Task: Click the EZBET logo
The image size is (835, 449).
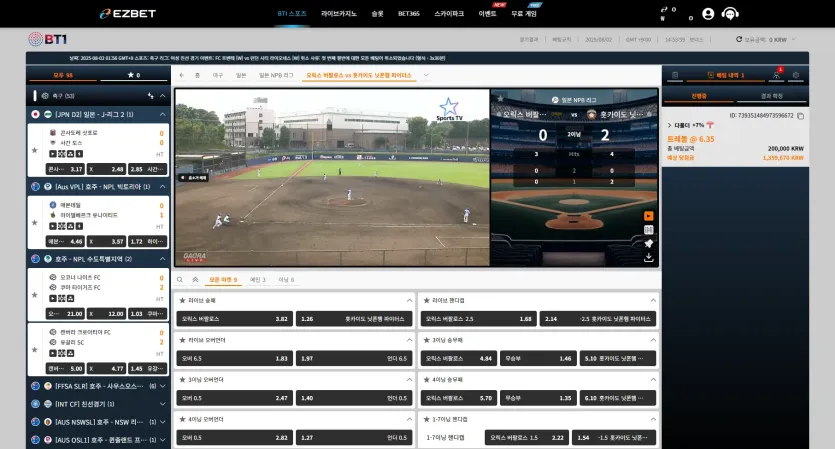Action: pyautogui.click(x=128, y=13)
